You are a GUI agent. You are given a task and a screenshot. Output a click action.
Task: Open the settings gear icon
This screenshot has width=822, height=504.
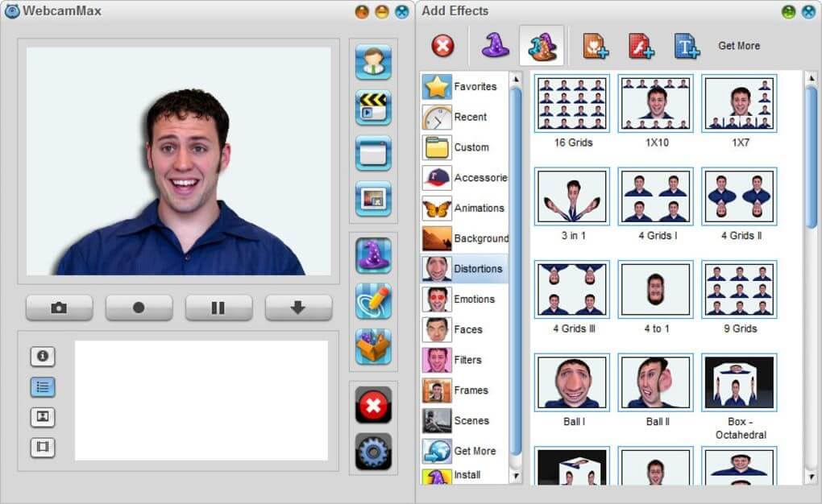pyautogui.click(x=373, y=452)
